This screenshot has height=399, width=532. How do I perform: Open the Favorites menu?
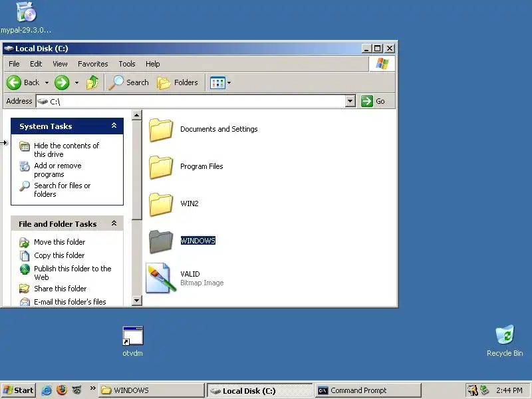pyautogui.click(x=92, y=64)
